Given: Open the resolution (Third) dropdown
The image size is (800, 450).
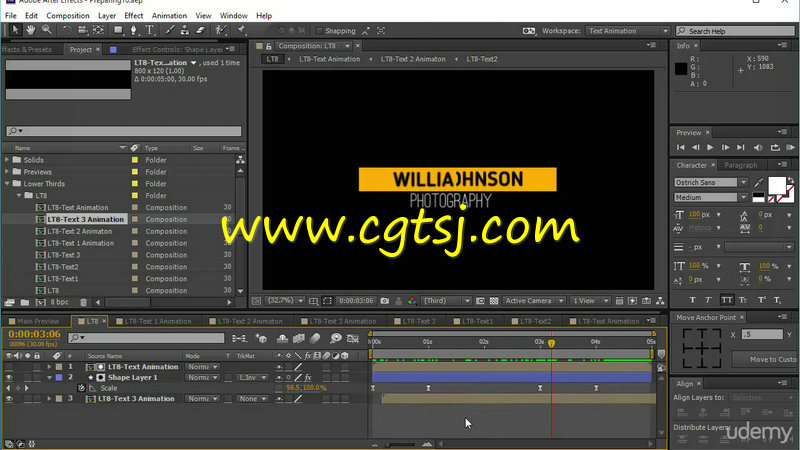Looking at the screenshot, I should (x=446, y=301).
